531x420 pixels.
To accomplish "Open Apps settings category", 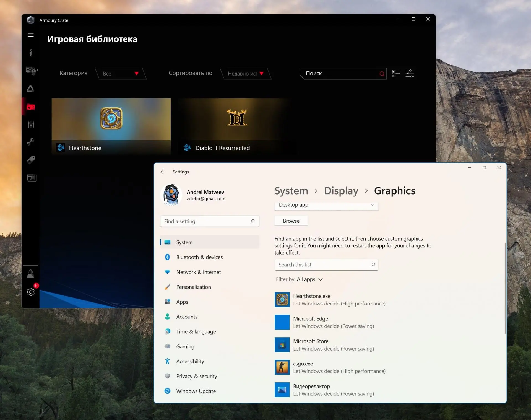I will [x=210, y=302].
